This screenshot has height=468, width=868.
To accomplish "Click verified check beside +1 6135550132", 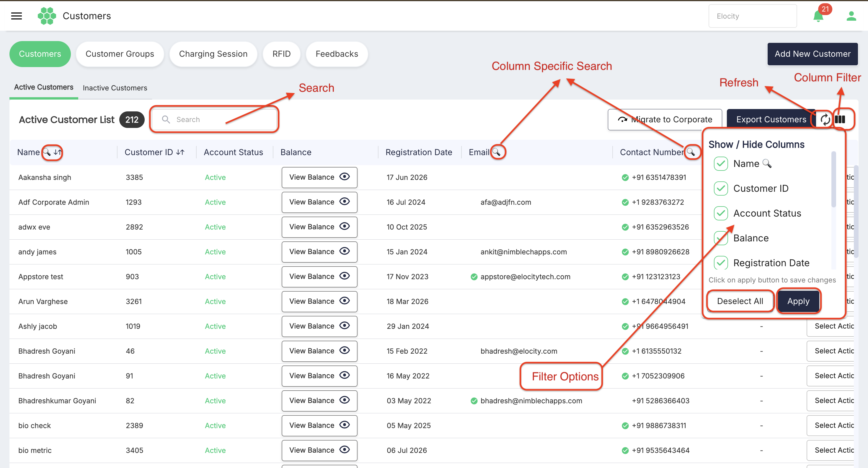I will point(625,351).
